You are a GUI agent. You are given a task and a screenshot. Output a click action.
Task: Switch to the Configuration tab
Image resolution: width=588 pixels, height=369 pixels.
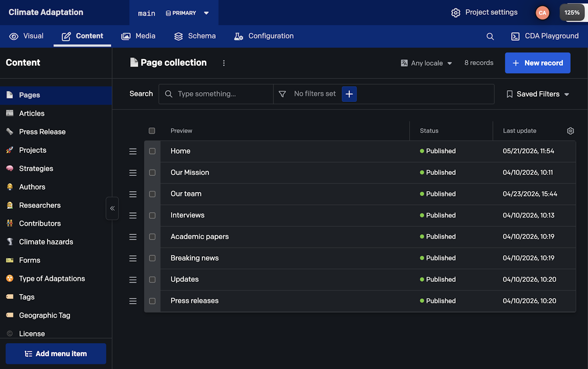coord(264,36)
